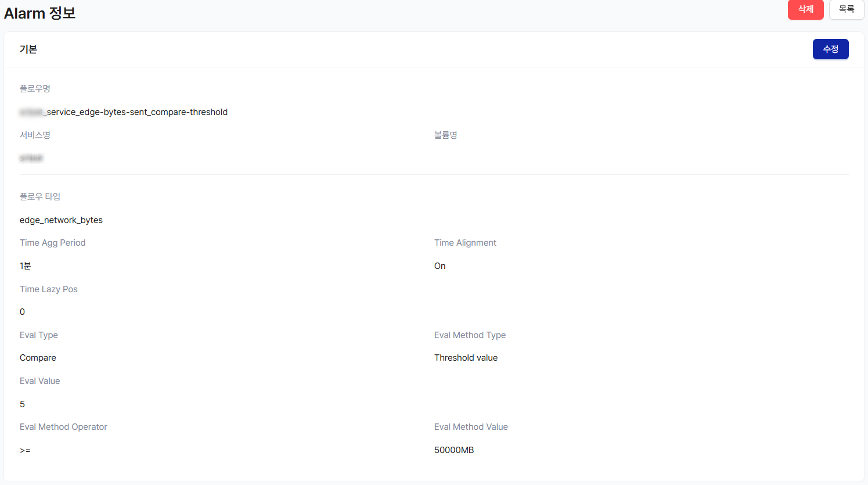This screenshot has height=485, width=868.
Task: Select the edge_network_bytes value
Action: (x=61, y=220)
